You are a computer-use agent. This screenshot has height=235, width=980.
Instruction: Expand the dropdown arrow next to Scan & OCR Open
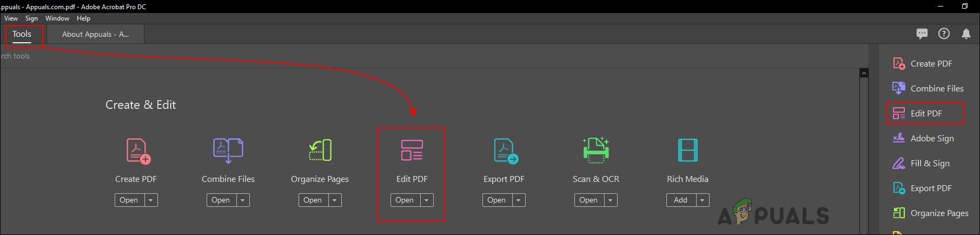(611, 200)
